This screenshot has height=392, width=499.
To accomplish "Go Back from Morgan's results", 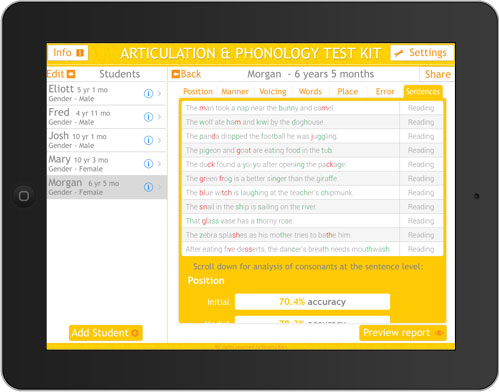I will [186, 74].
